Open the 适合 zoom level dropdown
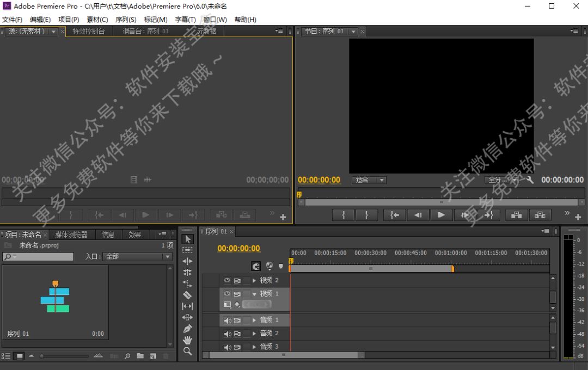588x370 pixels. (x=369, y=180)
